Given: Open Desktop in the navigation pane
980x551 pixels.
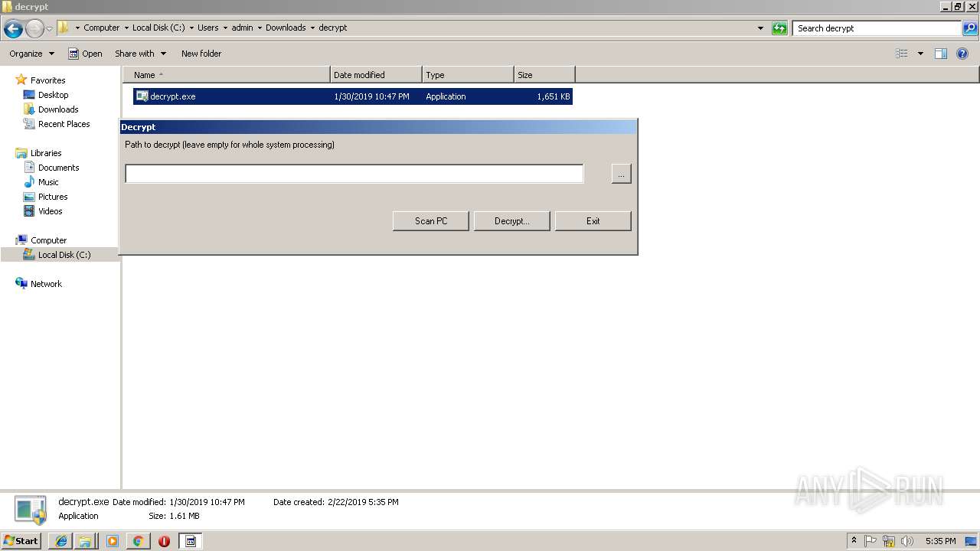Looking at the screenshot, I should point(53,95).
